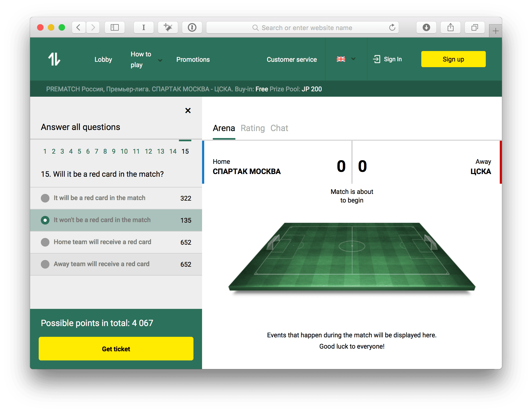
Task: Jump to question 4
Action: point(71,151)
